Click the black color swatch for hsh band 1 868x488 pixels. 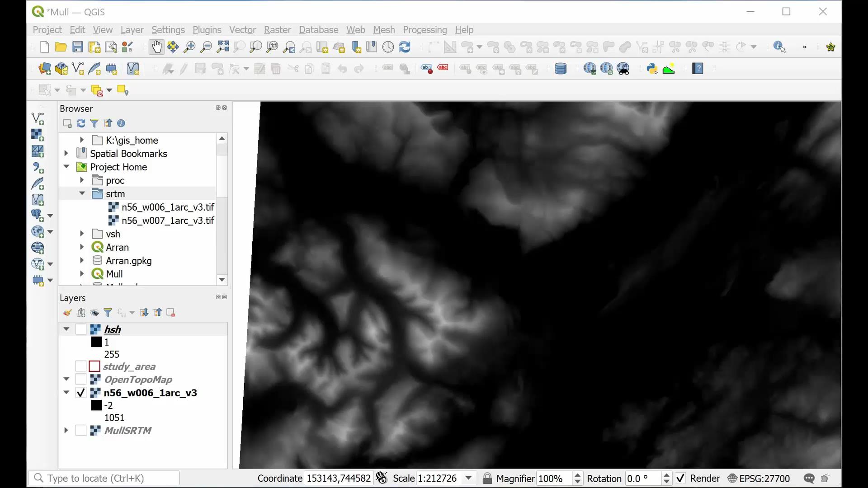coord(96,342)
